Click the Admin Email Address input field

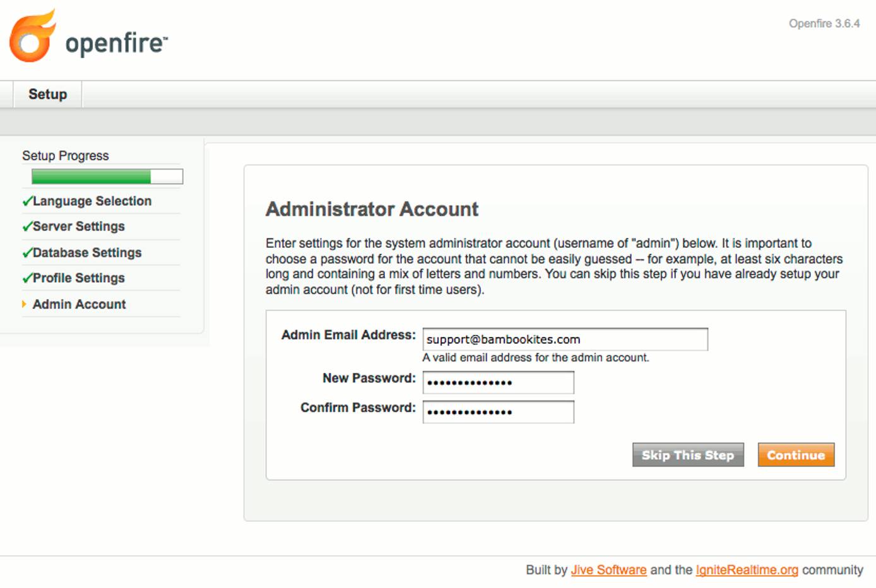(565, 339)
